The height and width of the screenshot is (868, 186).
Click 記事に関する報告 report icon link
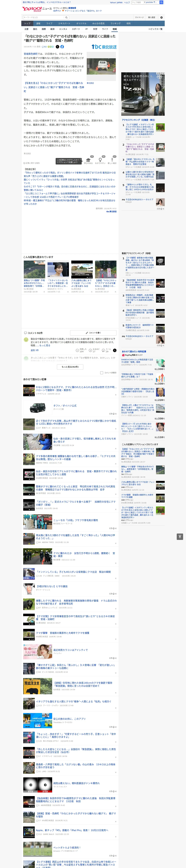point(32,163)
